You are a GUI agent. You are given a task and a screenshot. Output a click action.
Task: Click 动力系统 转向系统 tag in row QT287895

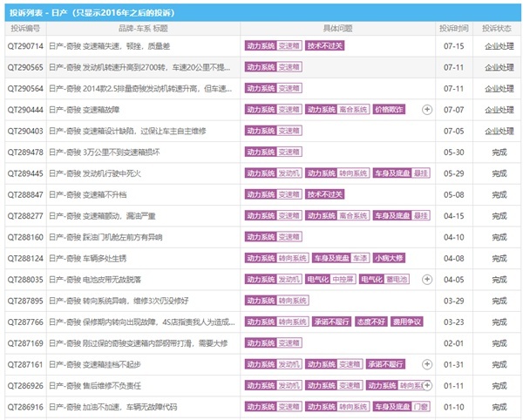277,301
